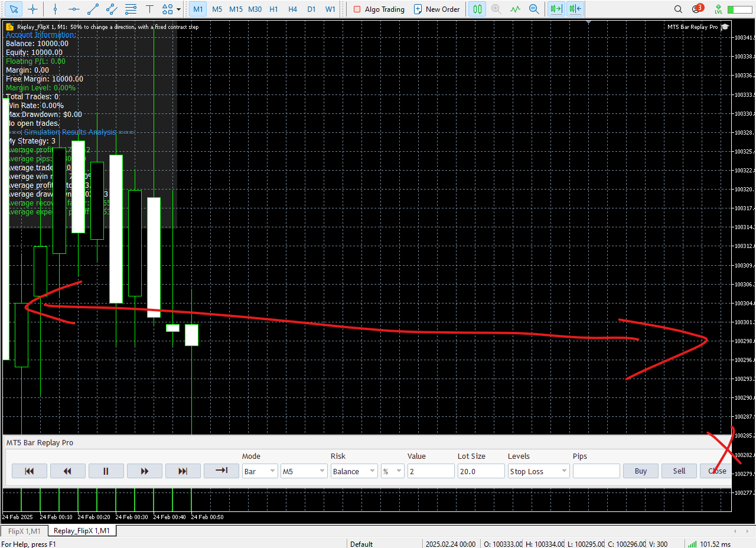Viewport: 756px width, 548px height.
Task: Expand the shapes tool dropdown arrow
Action: pos(179,9)
